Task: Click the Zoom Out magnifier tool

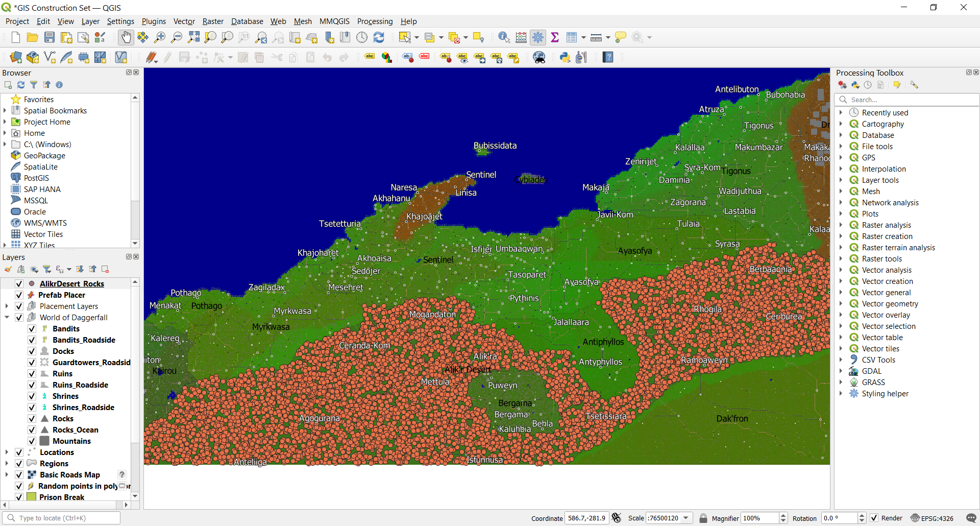Action: point(177,37)
